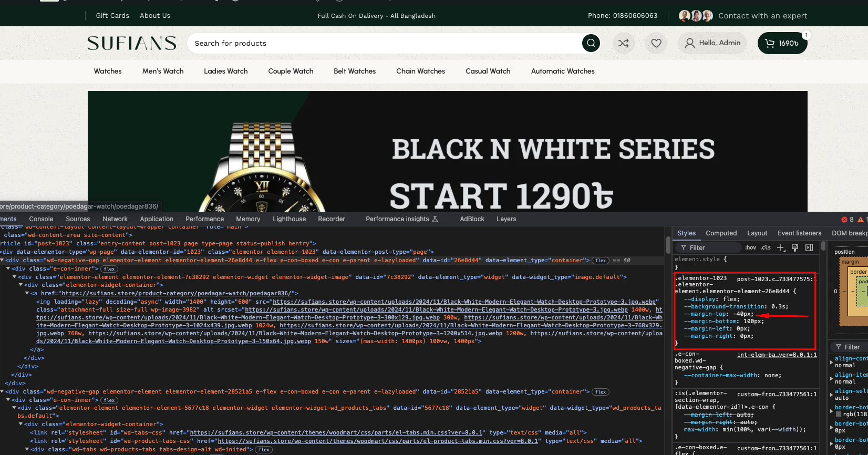The height and width of the screenshot is (455, 868).
Task: Collapse the first e-con-inner div node
Action: click(x=8, y=268)
